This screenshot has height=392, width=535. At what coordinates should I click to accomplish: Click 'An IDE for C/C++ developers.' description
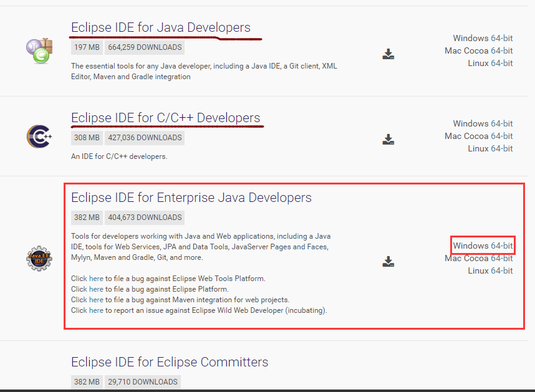click(119, 156)
